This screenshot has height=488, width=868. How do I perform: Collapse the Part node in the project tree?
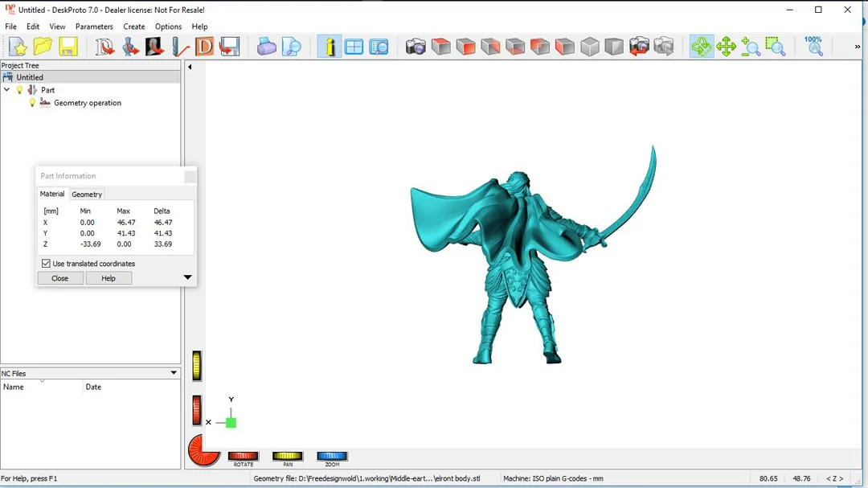(x=7, y=89)
